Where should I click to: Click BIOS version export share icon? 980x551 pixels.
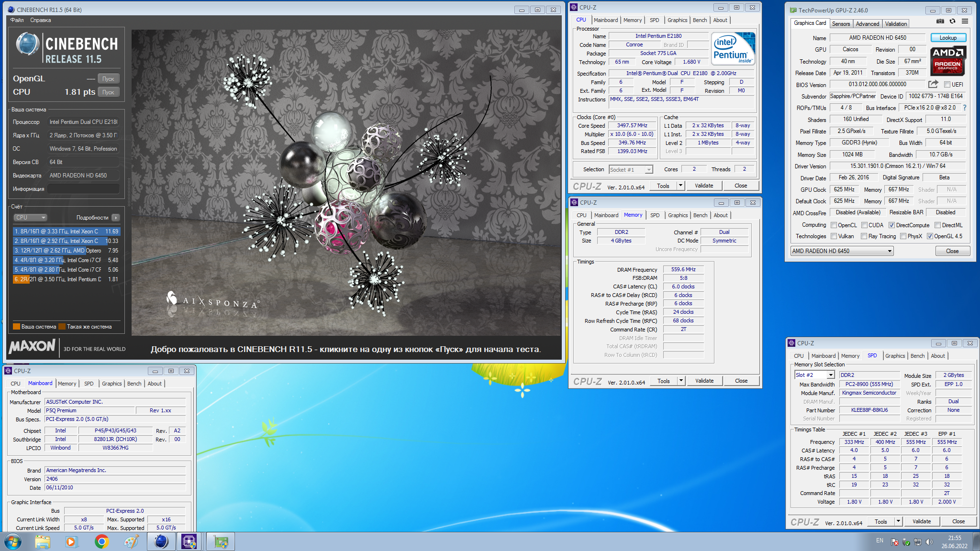(933, 84)
